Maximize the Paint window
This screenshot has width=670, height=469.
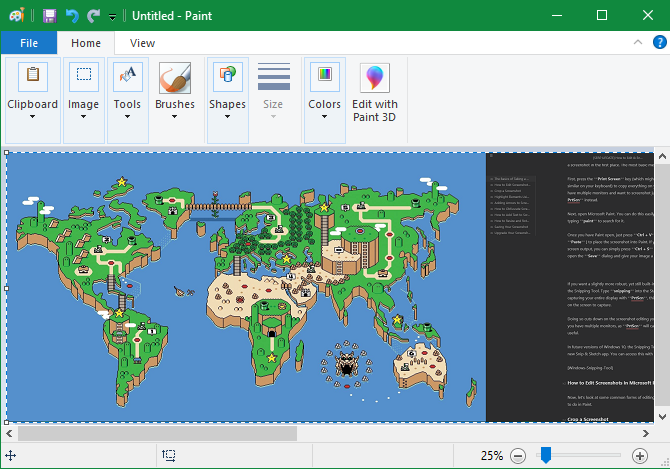tap(602, 15)
